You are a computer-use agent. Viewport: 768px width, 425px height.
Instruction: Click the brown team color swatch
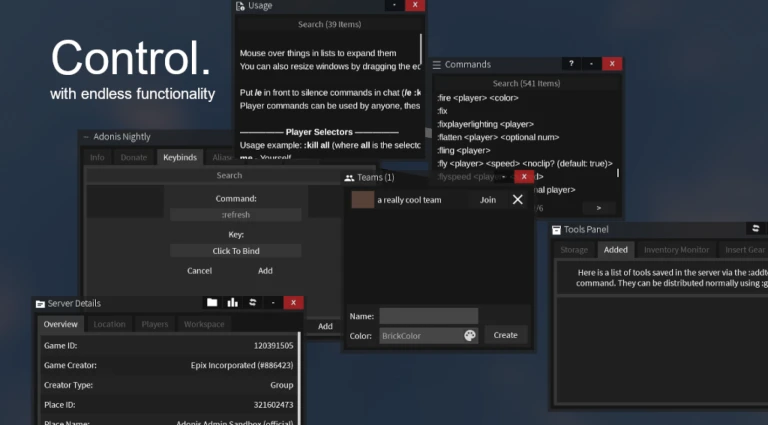coord(362,200)
